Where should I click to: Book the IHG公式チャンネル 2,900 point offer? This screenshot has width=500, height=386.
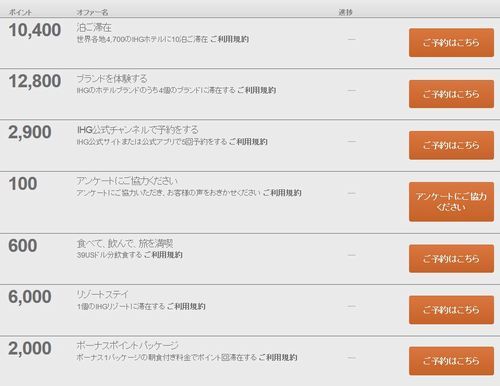click(x=451, y=145)
